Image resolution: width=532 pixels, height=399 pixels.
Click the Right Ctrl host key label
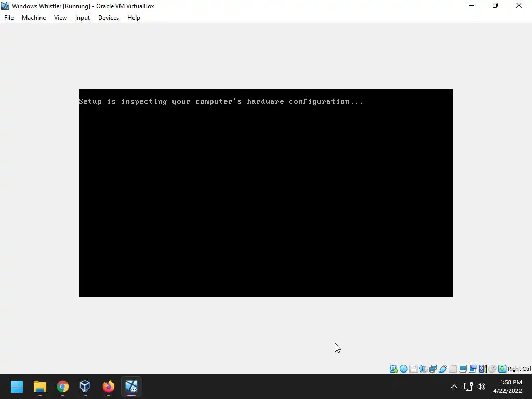click(x=520, y=369)
